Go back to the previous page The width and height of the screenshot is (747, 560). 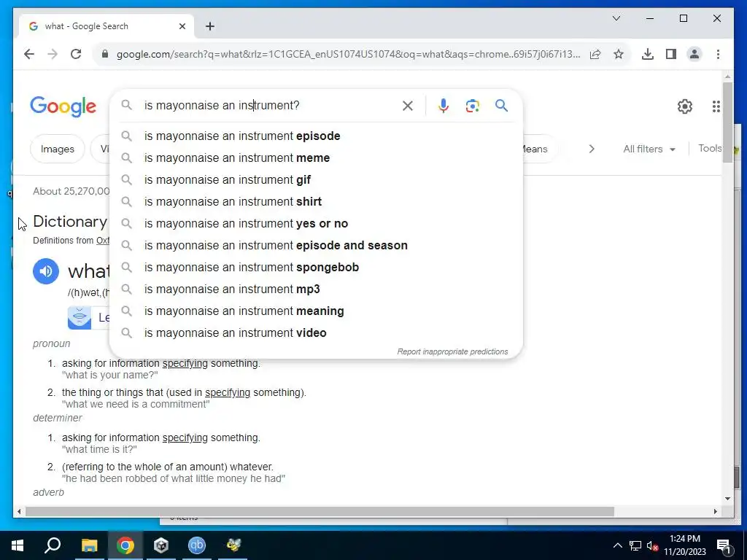pos(29,54)
